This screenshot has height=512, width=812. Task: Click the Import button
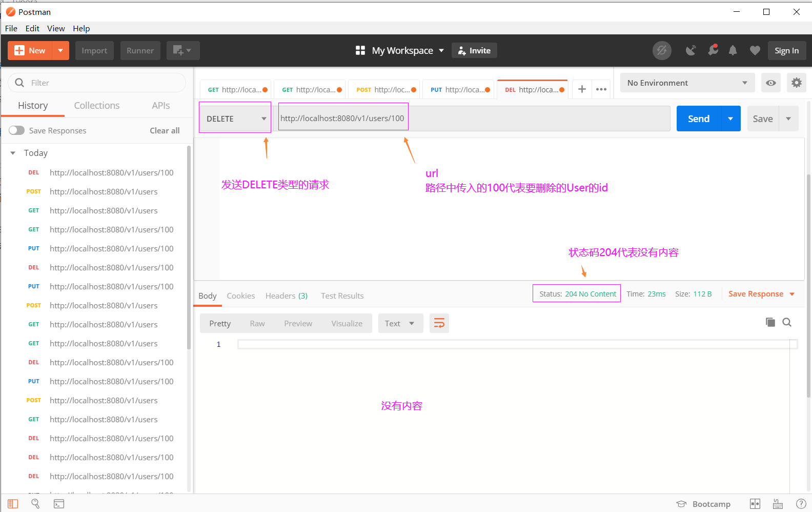tap(94, 50)
